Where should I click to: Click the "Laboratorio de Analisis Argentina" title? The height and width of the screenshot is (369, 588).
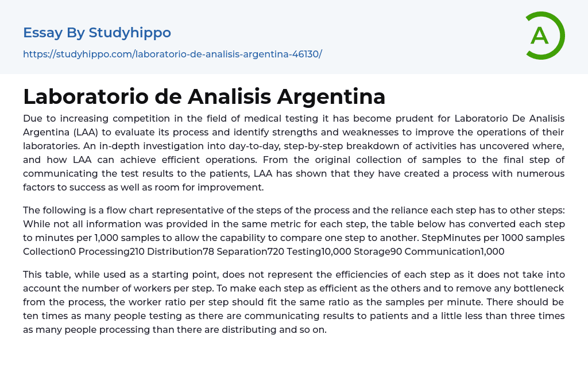click(204, 96)
